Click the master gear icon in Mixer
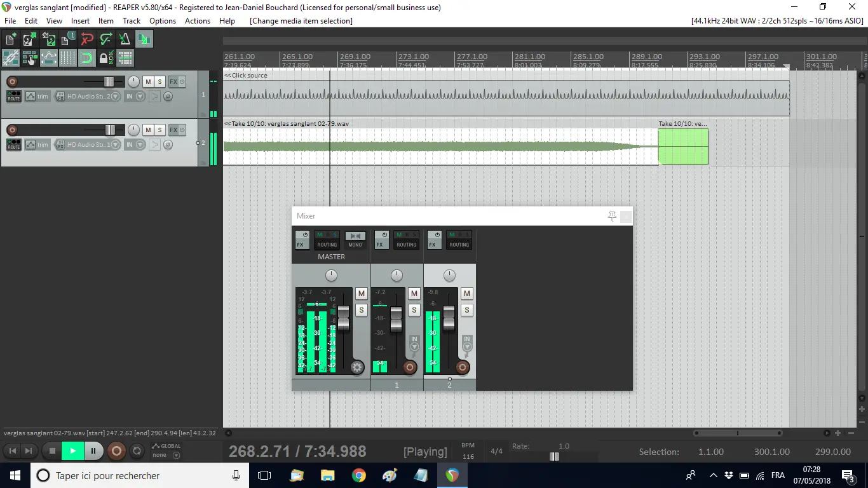Screen dimensions: 868x488 [357, 367]
